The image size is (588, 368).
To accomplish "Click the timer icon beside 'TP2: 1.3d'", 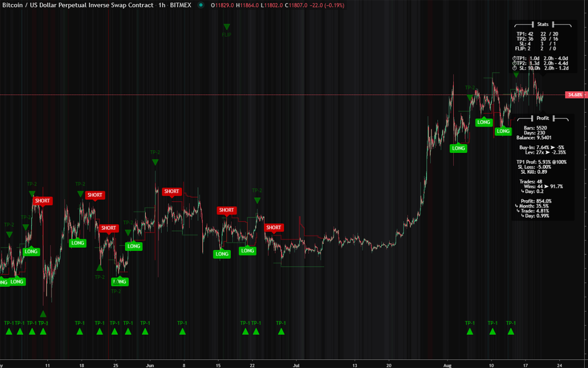I will (x=514, y=63).
